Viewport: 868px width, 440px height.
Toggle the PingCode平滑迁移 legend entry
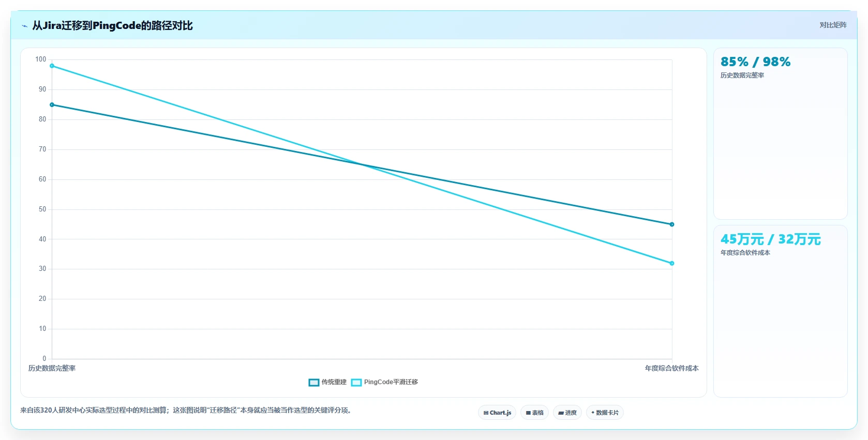point(384,382)
